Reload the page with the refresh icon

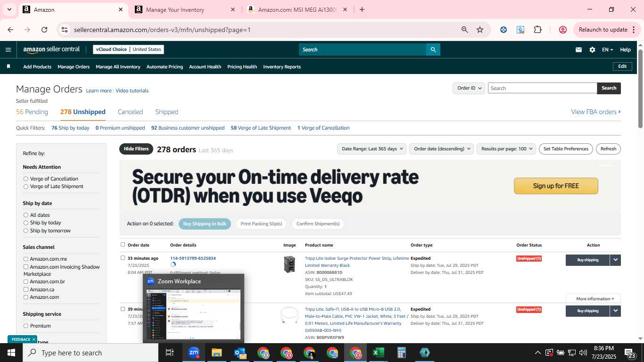[44, 30]
